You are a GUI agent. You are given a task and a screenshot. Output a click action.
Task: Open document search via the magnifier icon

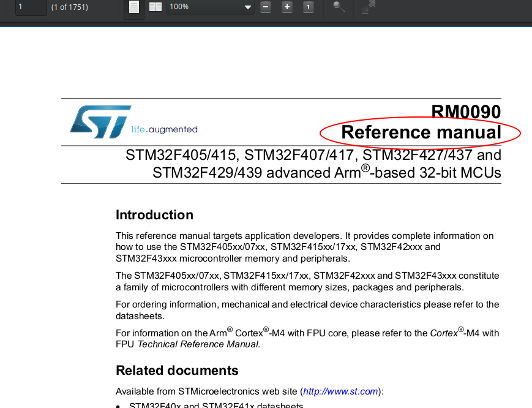pos(339,7)
